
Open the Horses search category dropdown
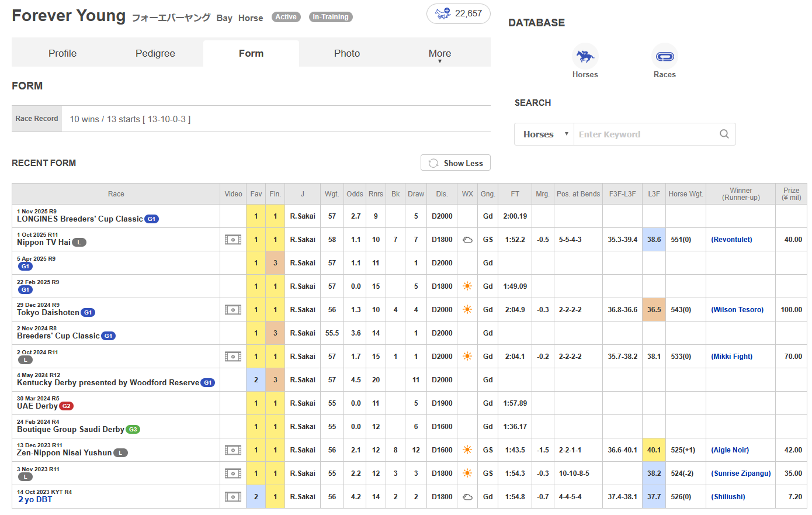tap(544, 134)
